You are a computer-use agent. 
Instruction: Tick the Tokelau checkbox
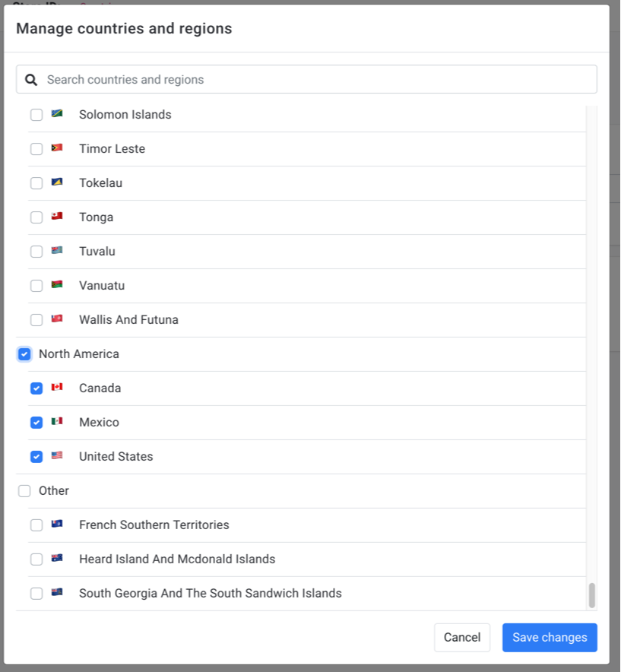(x=36, y=183)
